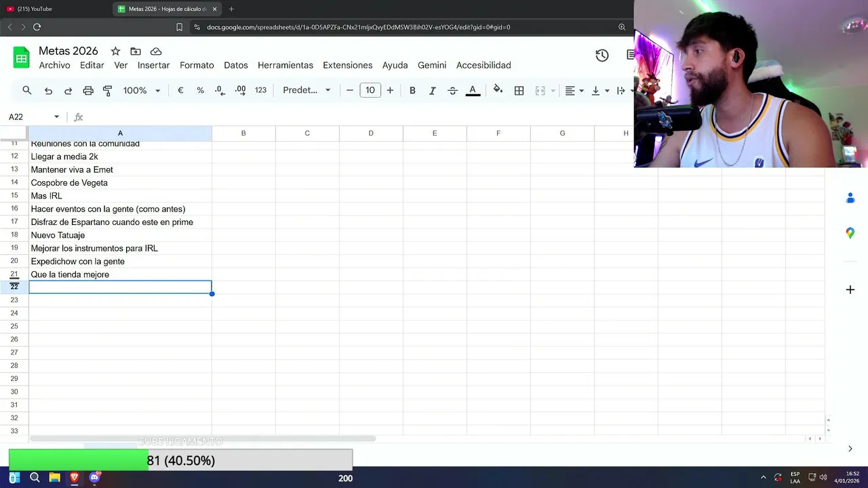Select the cell 'Expedichow con la gente'

120,262
